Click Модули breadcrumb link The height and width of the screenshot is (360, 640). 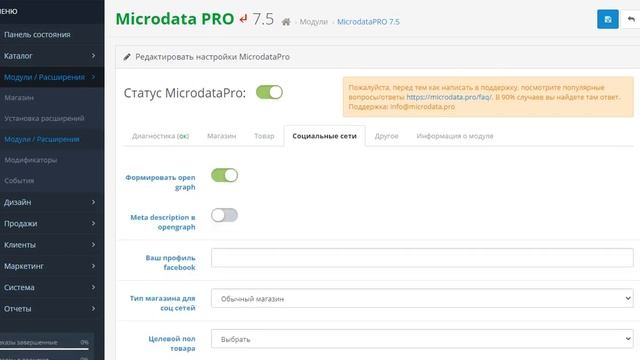click(x=313, y=22)
